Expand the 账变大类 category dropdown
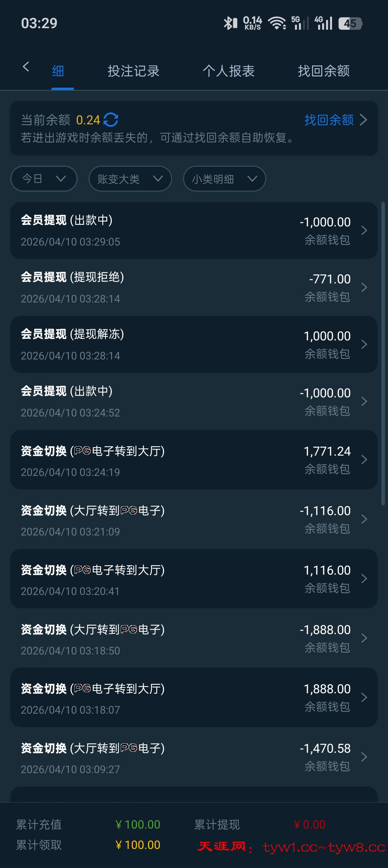 130,178
